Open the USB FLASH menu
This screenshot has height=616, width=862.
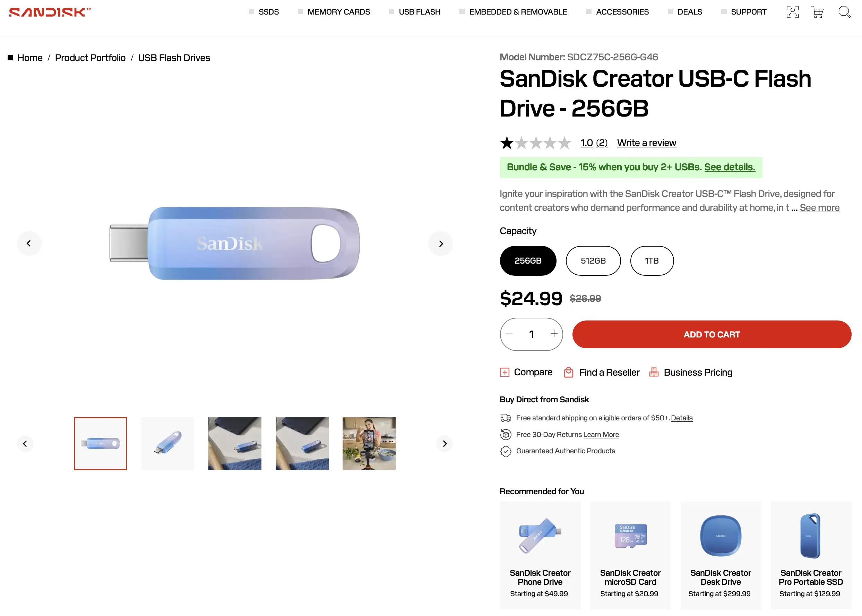[x=419, y=12]
